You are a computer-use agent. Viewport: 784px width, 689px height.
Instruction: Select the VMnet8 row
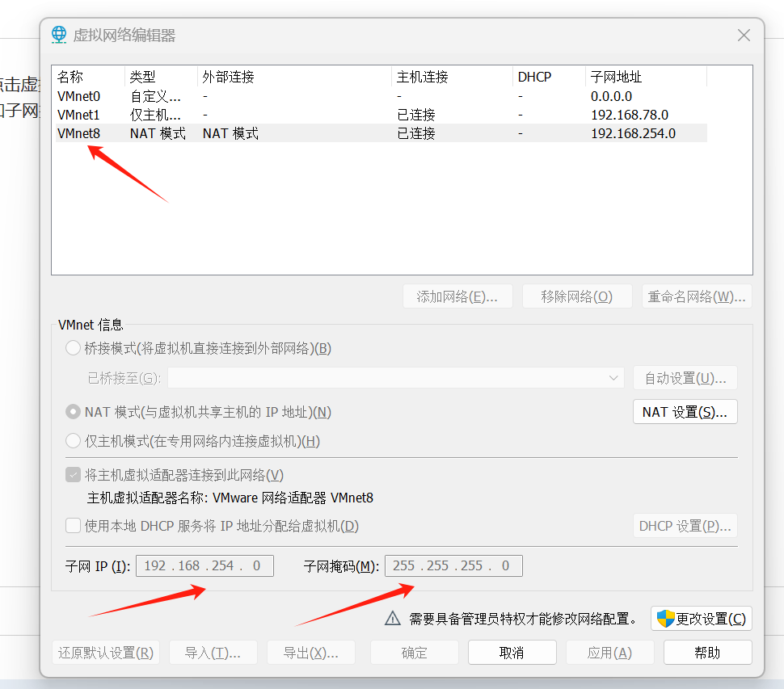[x=381, y=133]
